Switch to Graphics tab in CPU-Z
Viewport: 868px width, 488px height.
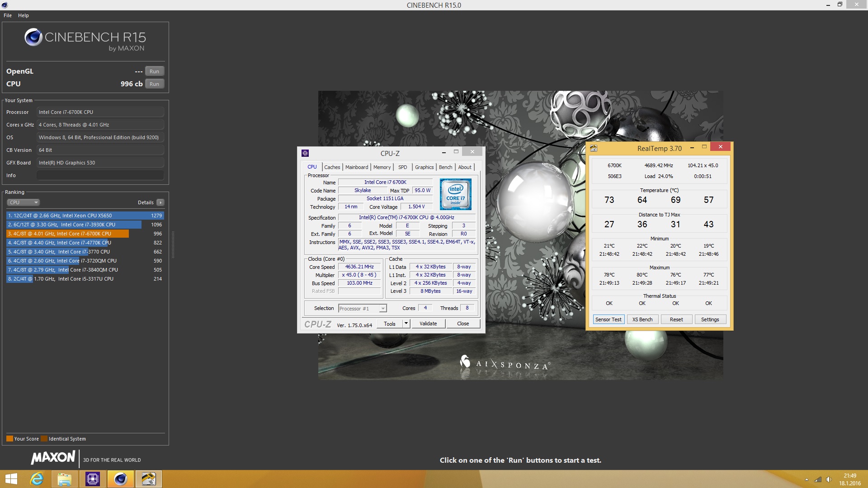(x=424, y=167)
